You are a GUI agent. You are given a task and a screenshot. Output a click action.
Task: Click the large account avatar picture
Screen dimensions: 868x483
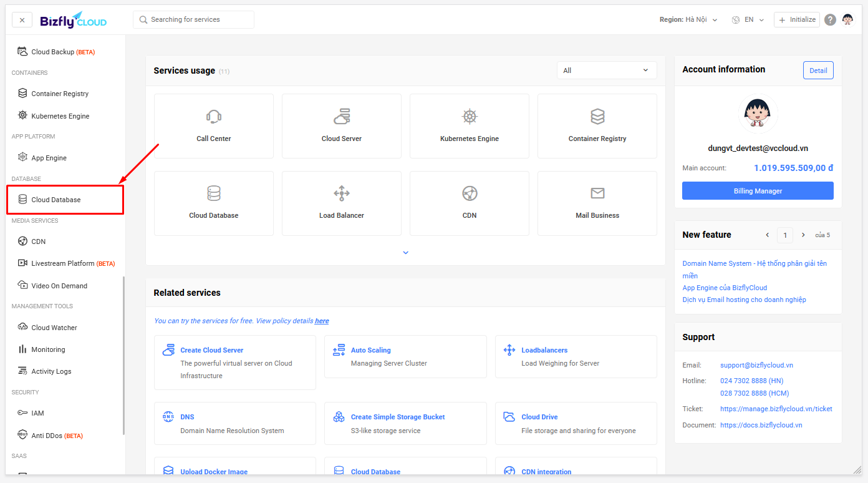pos(758,114)
